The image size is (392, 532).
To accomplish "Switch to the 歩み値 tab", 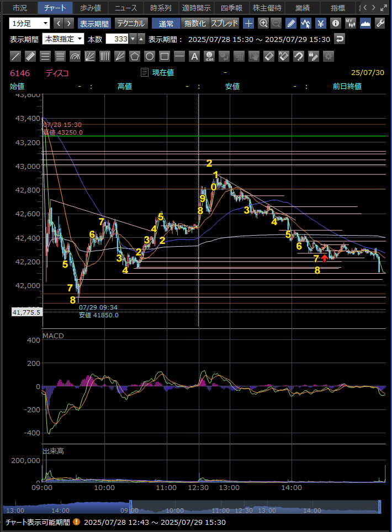I will click(x=91, y=8).
